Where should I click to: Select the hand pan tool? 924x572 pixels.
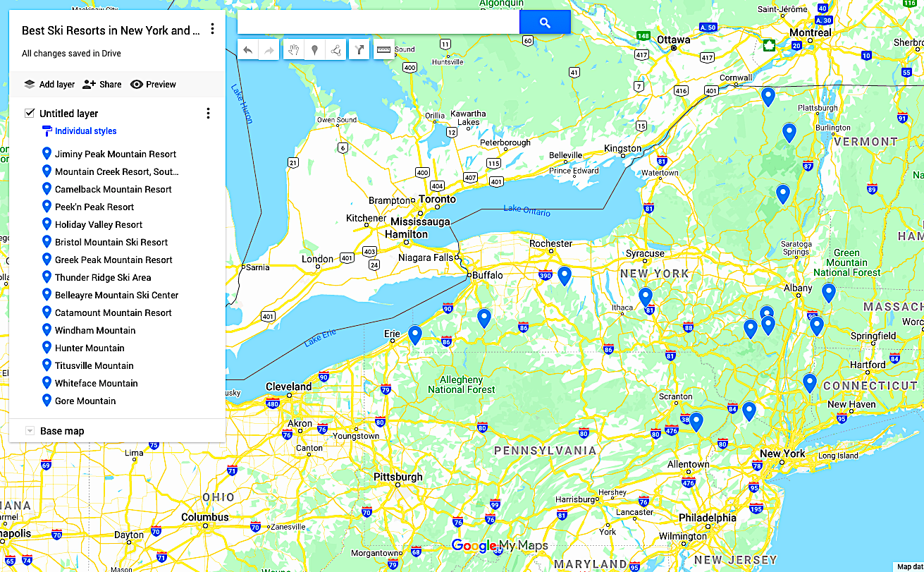tap(294, 50)
